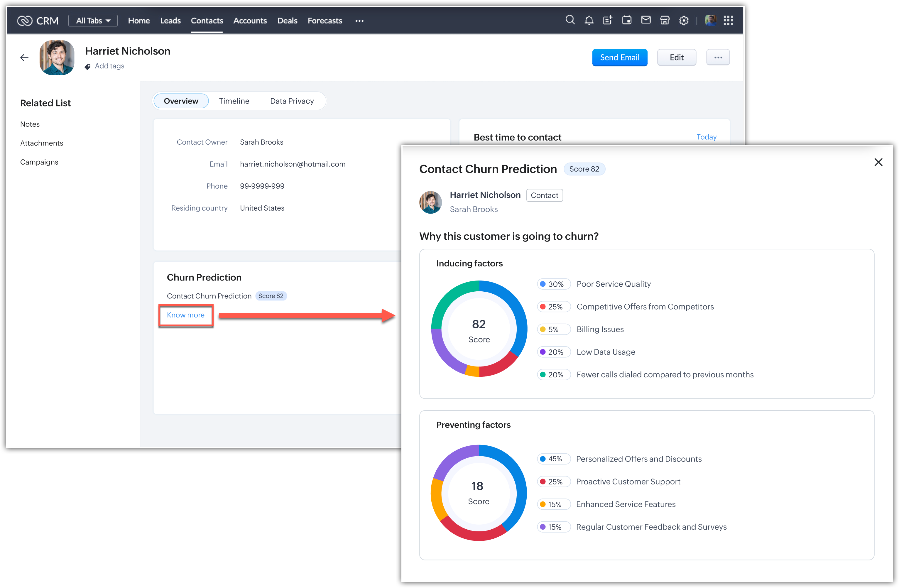The image size is (899, 588).
Task: Expand the All Tabs dropdown
Action: click(93, 21)
